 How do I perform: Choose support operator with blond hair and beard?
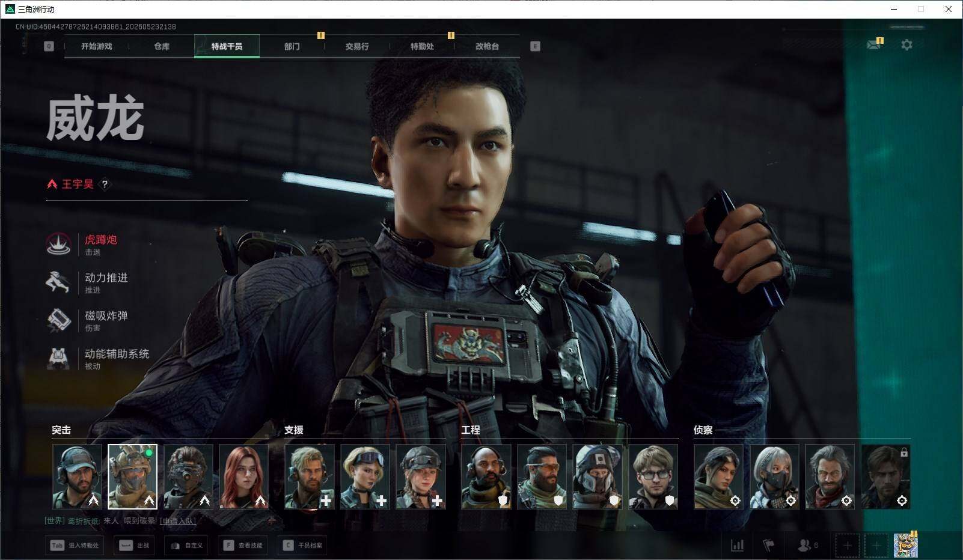(309, 476)
